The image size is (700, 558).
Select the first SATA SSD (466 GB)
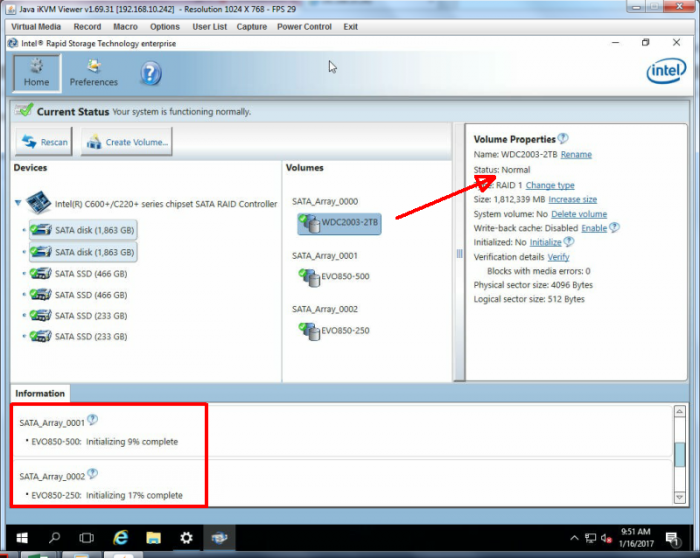click(x=79, y=274)
